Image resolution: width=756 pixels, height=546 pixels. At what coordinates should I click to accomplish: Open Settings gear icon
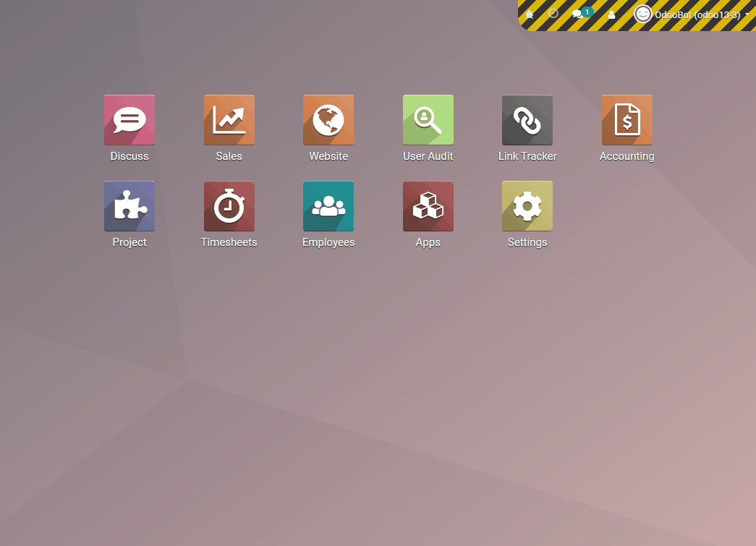[x=527, y=206]
